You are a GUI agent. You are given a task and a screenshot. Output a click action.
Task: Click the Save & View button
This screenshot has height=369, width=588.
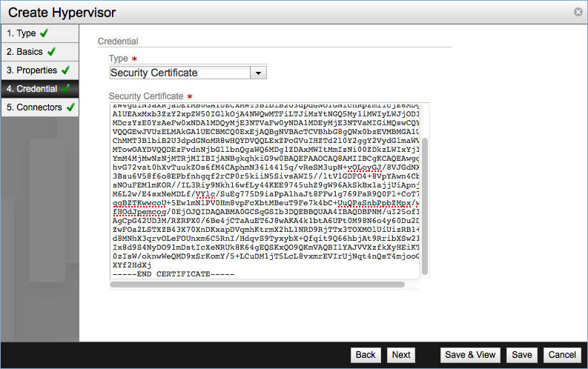[470, 355]
